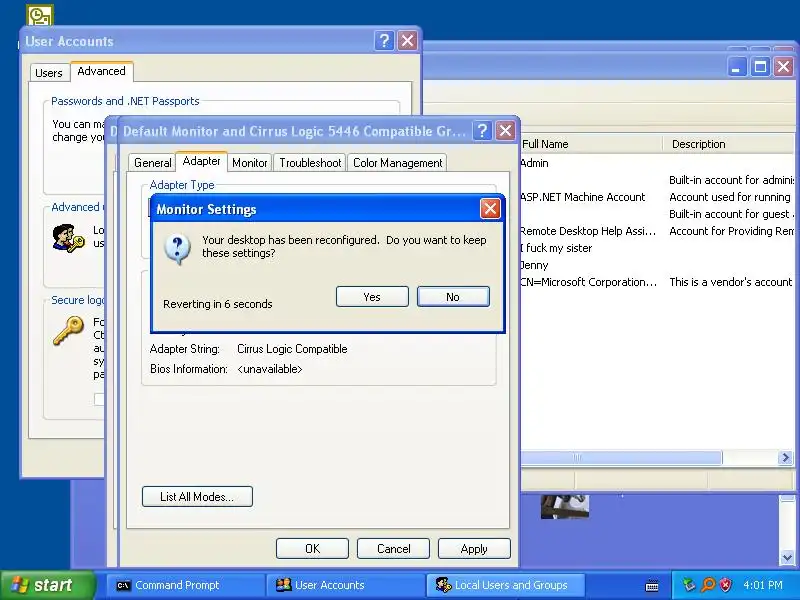Open the Monitor tab
Viewport: 800px width, 600px height.
click(249, 163)
